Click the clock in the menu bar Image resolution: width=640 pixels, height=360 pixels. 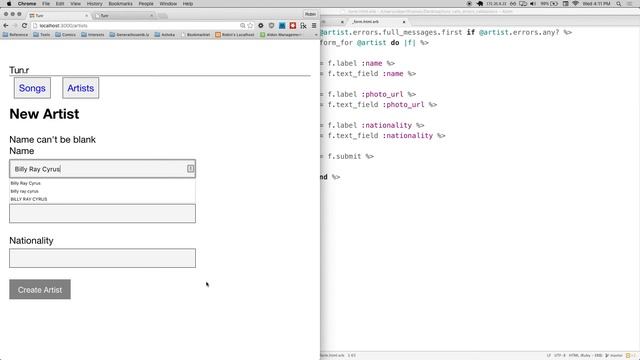click(596, 4)
